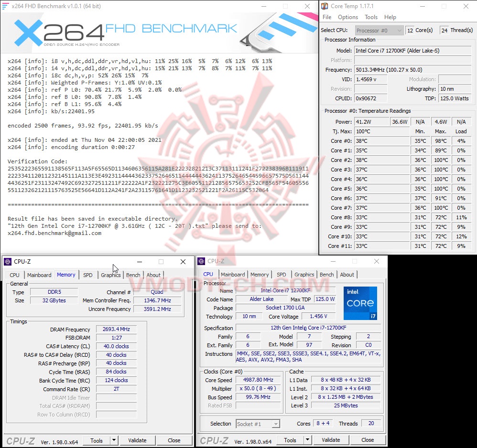Switch to the Mainboard tab in the right CPU-Z
Screen dimensions: 477x448
(x=233, y=274)
